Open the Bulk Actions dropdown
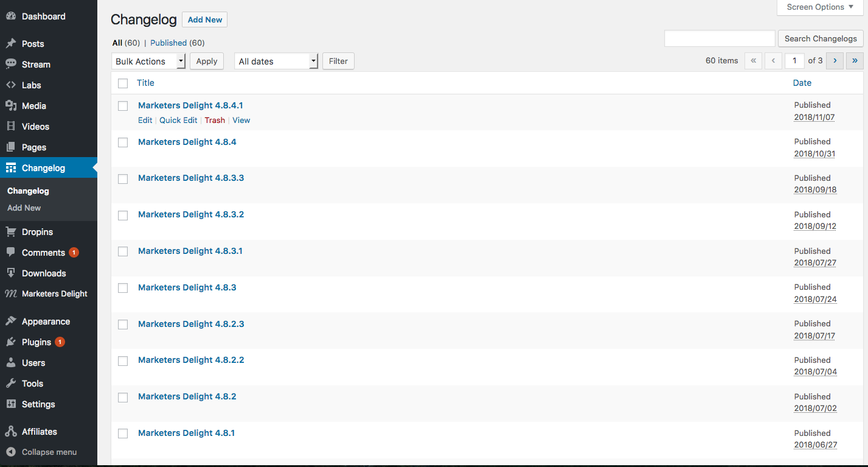Screen dimensions: 868x467 click(x=148, y=61)
